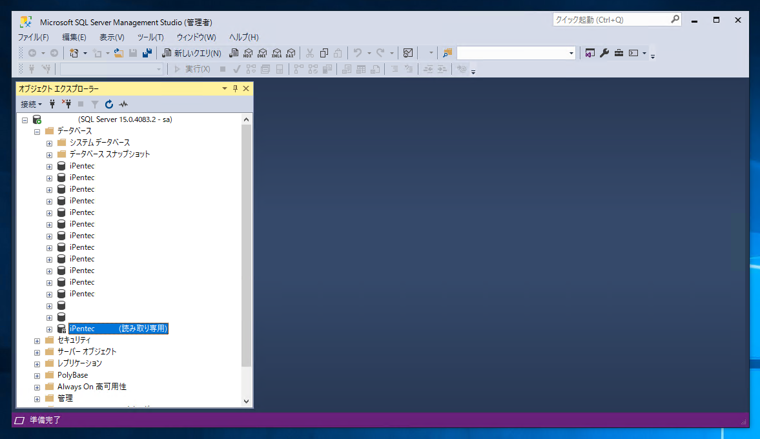Click the Other Windows command icon
760x439 pixels.
tap(633, 53)
